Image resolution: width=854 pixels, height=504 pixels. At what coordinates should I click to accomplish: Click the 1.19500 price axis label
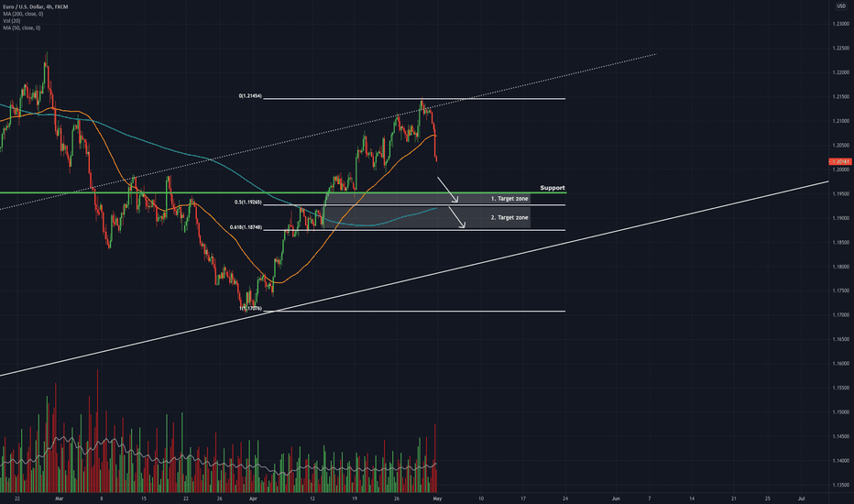coord(840,194)
